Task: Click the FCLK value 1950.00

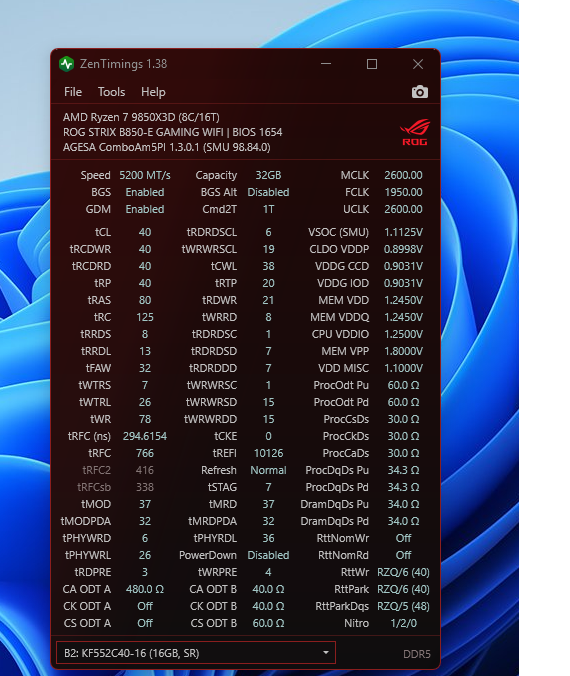Action: pos(403,192)
